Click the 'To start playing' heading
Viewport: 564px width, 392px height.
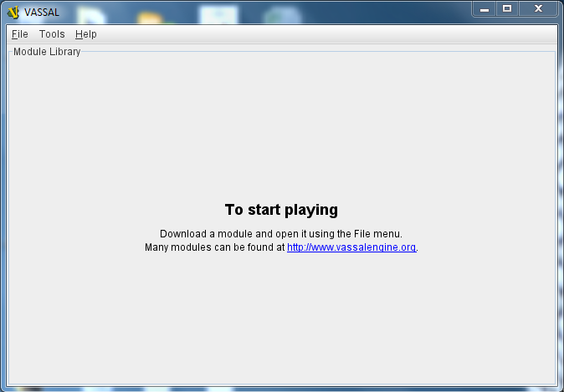[x=281, y=210]
